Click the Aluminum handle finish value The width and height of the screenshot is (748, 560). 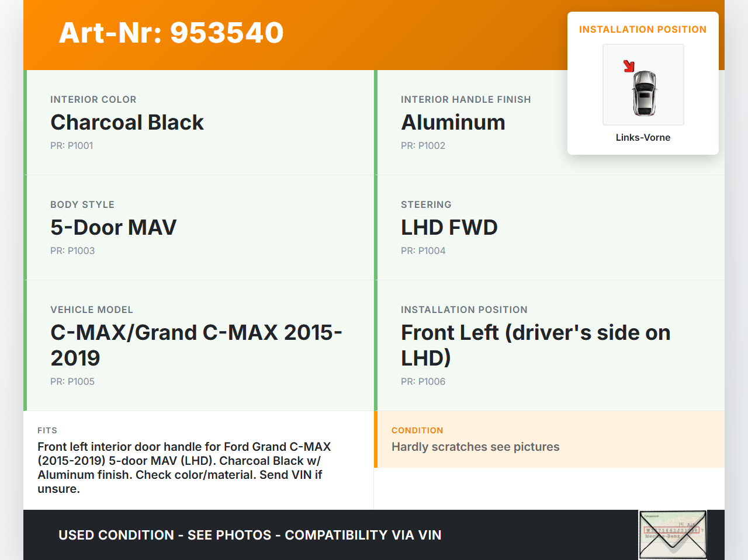pos(453,123)
